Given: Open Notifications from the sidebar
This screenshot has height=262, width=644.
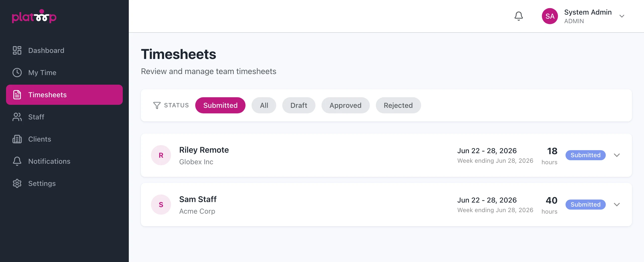Looking at the screenshot, I should (64, 161).
